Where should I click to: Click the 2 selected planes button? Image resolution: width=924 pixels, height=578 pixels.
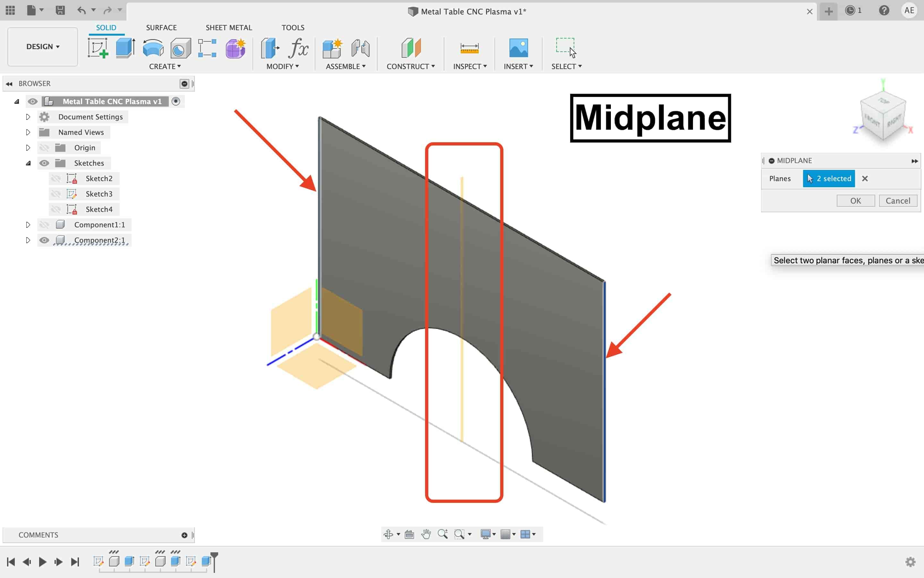828,179
